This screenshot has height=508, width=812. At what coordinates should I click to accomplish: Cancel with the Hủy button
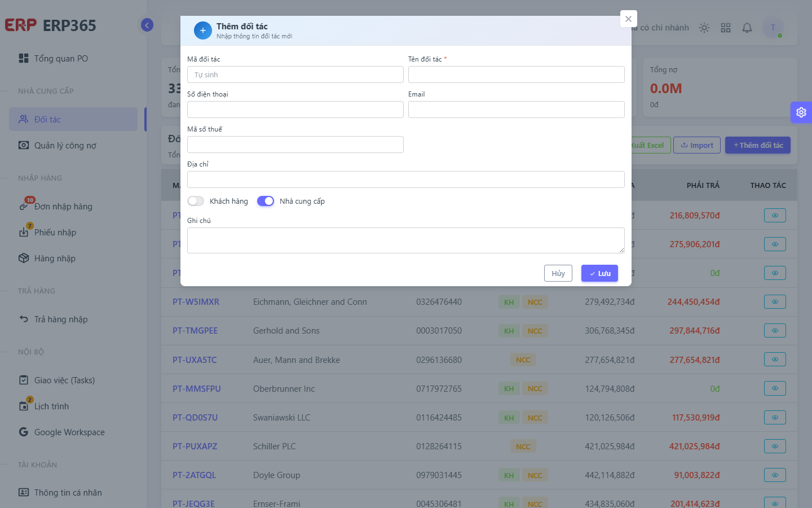point(558,273)
